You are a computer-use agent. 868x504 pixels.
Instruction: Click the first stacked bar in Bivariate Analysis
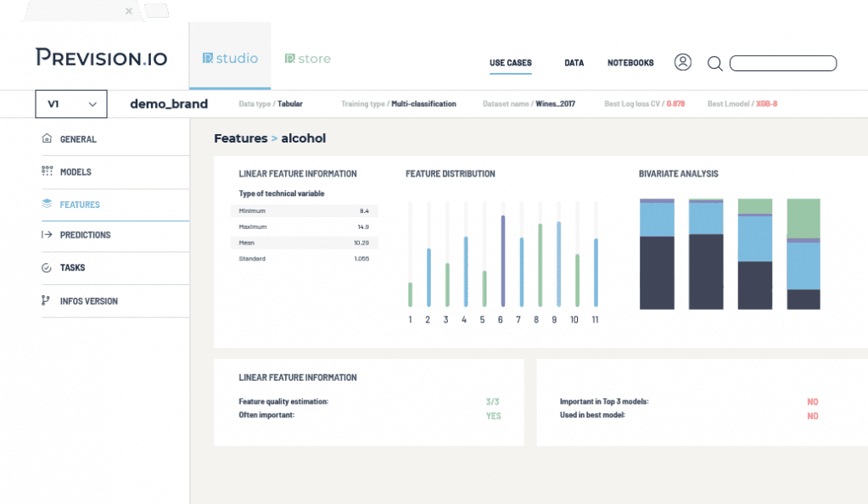click(x=657, y=254)
